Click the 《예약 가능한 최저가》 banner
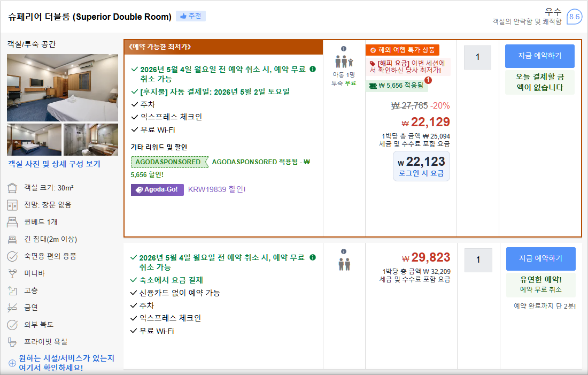The width and height of the screenshot is (588, 375). 223,47
